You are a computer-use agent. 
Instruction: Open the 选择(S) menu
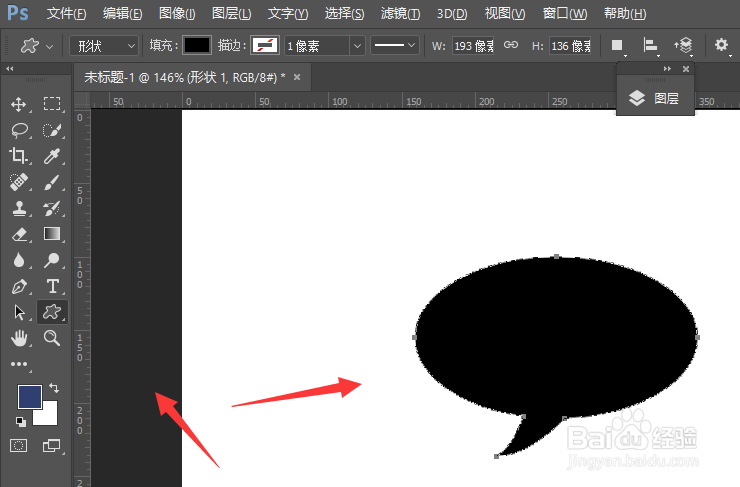[345, 14]
